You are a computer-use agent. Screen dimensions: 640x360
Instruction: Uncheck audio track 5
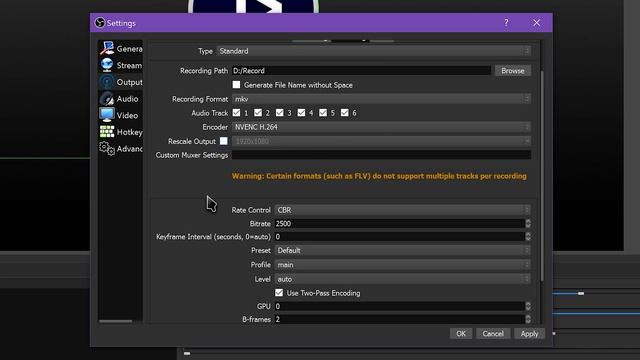[323, 112]
